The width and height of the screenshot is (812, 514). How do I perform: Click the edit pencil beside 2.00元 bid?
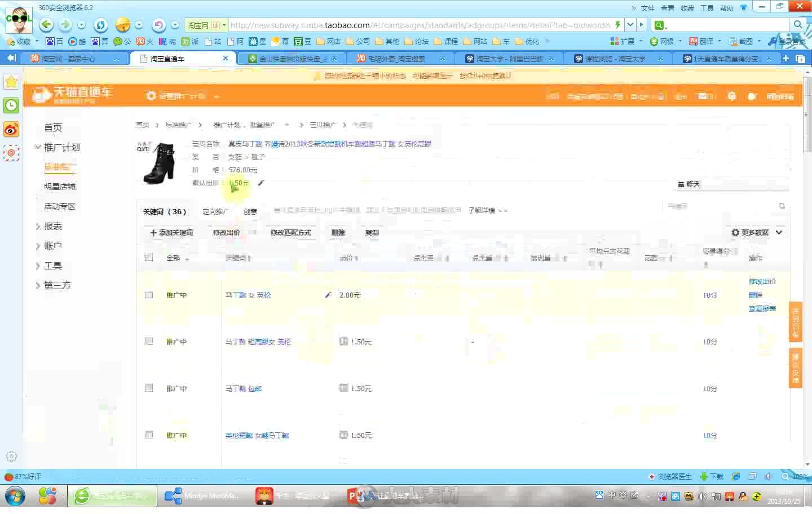(x=328, y=294)
